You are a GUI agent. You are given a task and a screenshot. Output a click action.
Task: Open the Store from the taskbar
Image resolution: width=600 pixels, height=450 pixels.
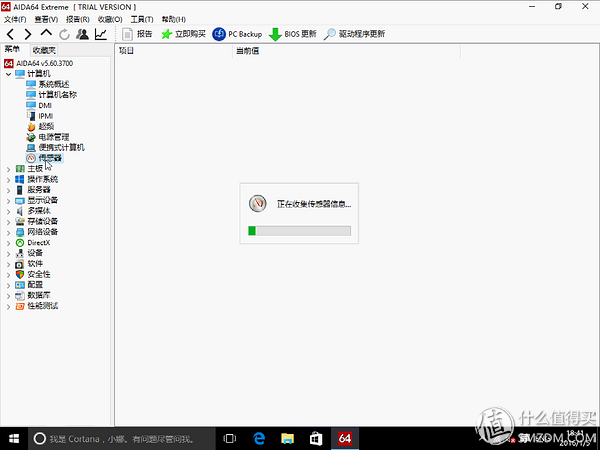tap(316, 439)
